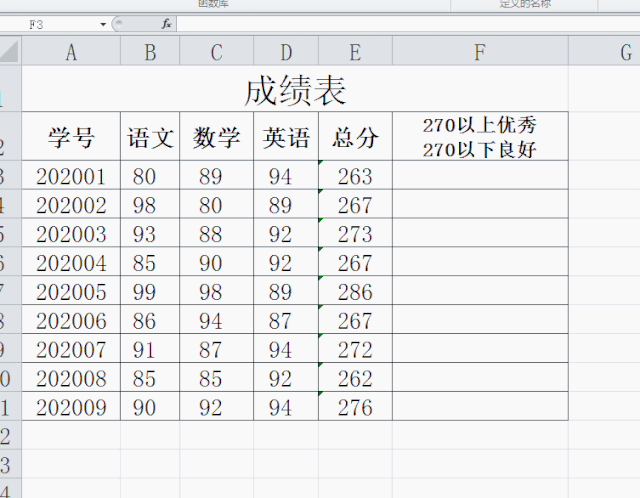This screenshot has height=498, width=640.
Task: Select 英语 score 87 for 202006
Action: point(286,320)
